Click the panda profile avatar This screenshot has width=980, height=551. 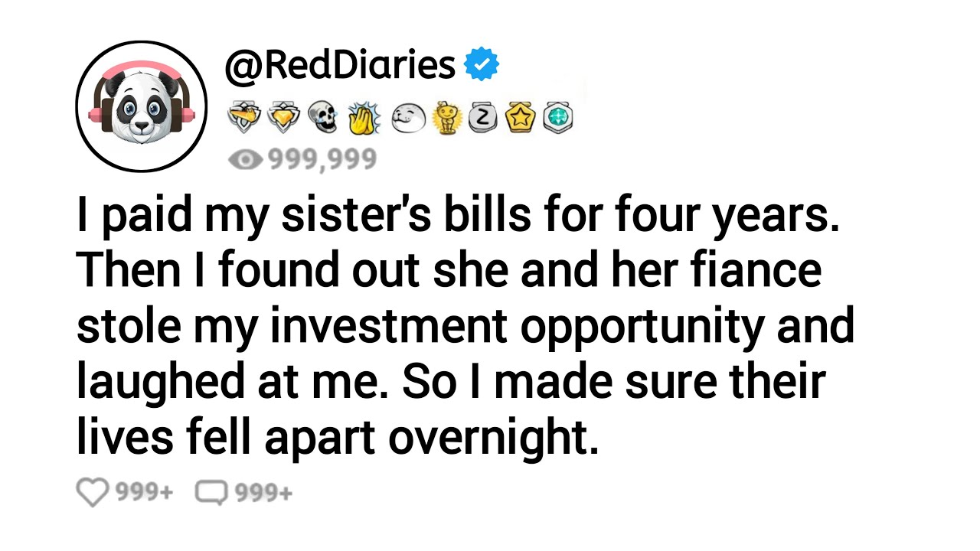pos(141,106)
